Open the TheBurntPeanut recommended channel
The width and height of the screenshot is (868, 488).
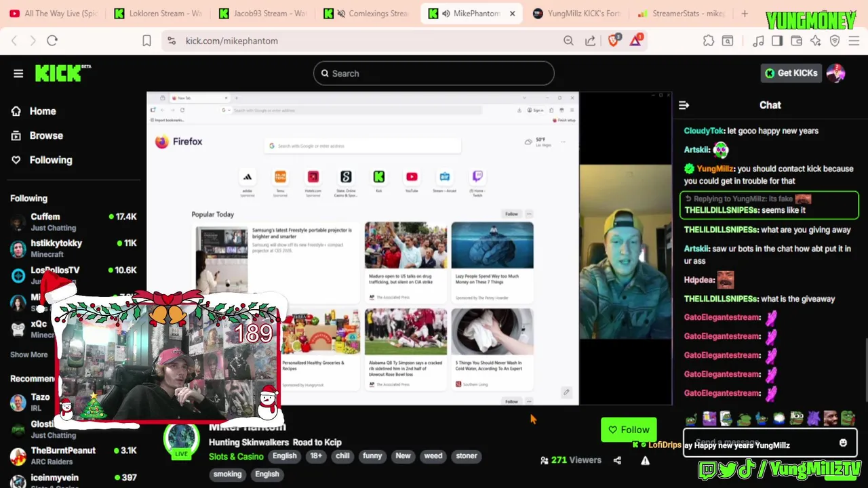pyautogui.click(x=73, y=455)
